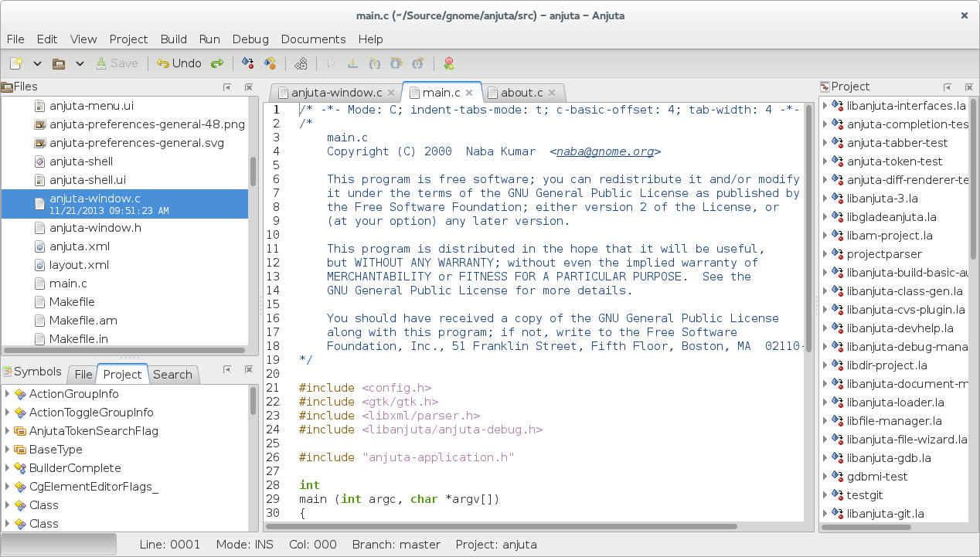980x557 pixels.
Task: Select the File tab in Symbols panel
Action: 83,375
